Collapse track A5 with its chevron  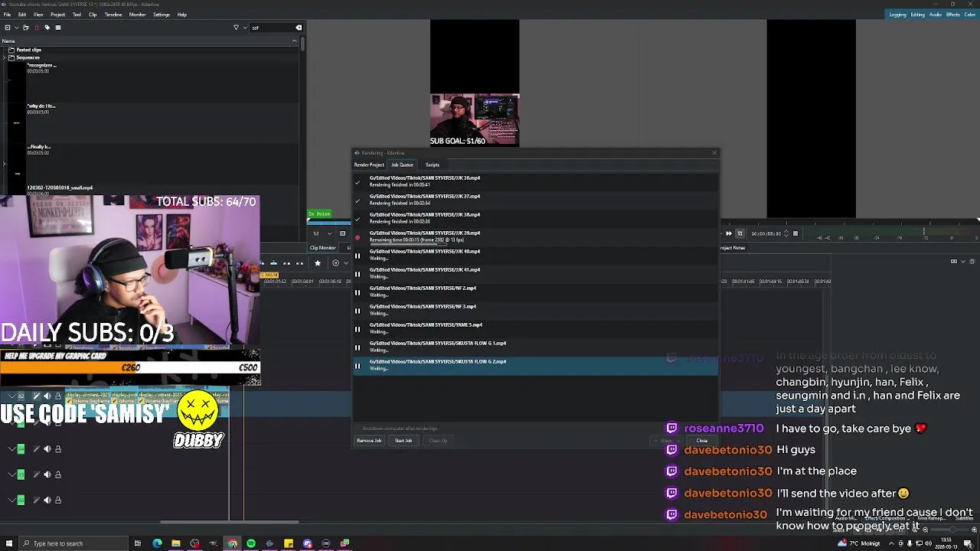[x=11, y=474]
